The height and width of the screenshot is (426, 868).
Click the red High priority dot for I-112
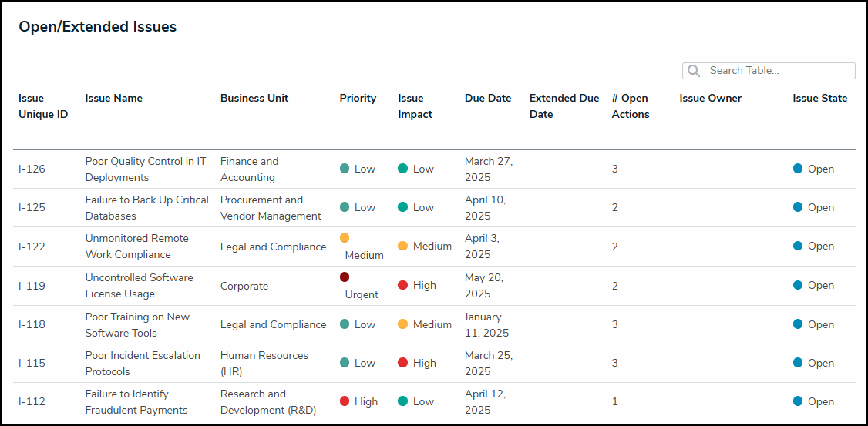[345, 401]
